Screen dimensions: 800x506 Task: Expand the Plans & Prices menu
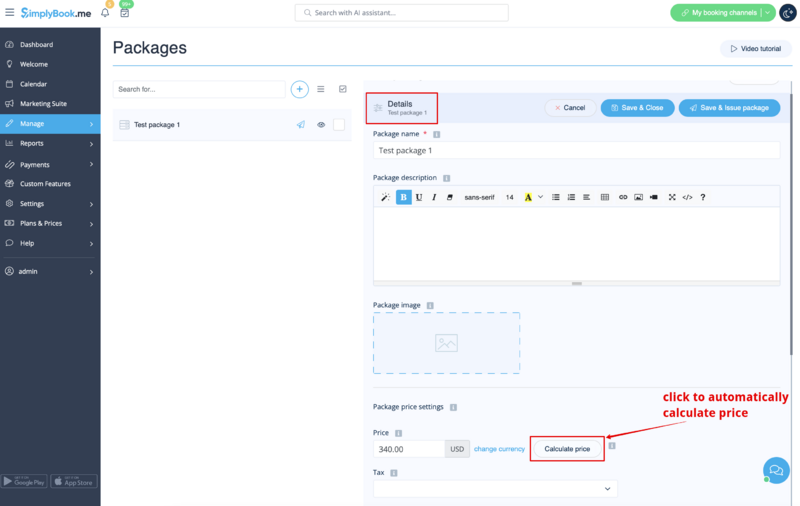tap(50, 223)
